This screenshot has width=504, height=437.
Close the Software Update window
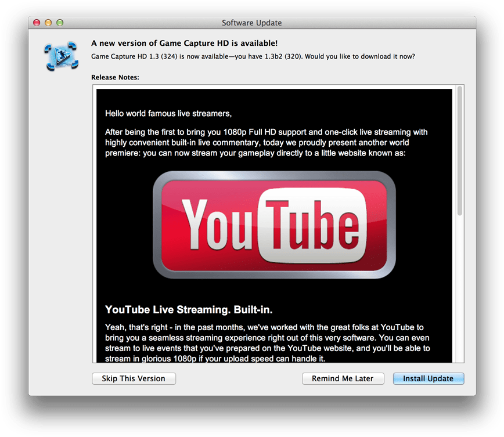37,23
